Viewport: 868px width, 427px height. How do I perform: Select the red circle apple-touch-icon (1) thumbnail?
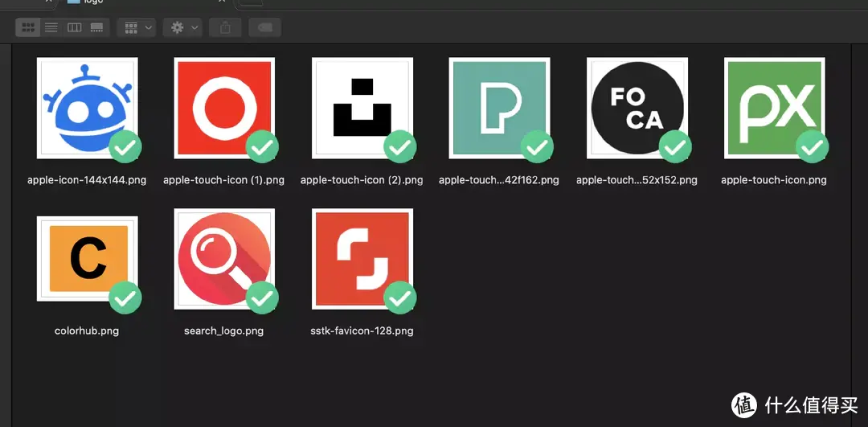coord(224,108)
